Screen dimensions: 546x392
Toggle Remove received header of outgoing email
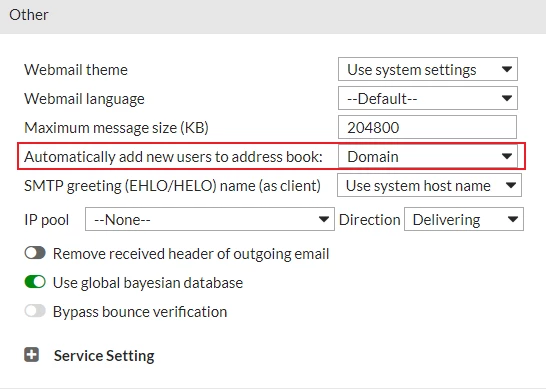click(35, 253)
